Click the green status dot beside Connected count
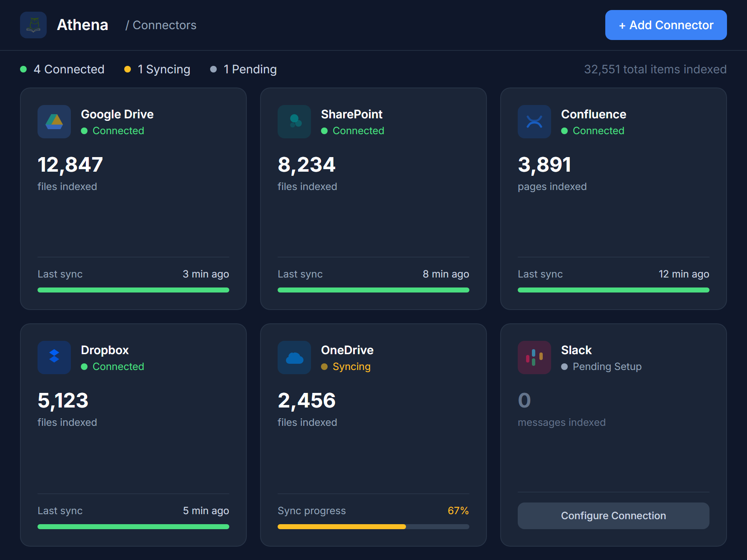747x560 pixels. pos(23,69)
